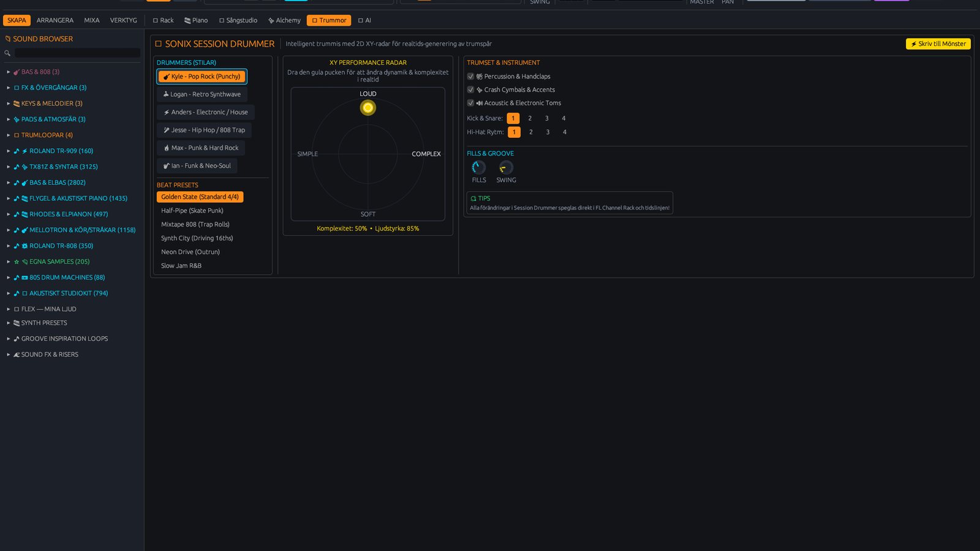This screenshot has width=980, height=551.
Task: Expand the SYNTH PRESETS folder
Action: [9, 323]
